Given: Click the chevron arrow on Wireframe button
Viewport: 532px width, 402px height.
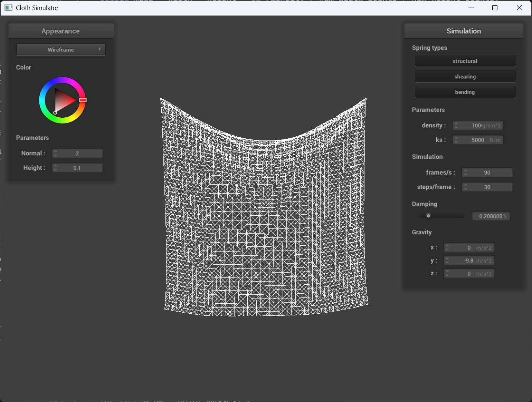Looking at the screenshot, I should [100, 49].
